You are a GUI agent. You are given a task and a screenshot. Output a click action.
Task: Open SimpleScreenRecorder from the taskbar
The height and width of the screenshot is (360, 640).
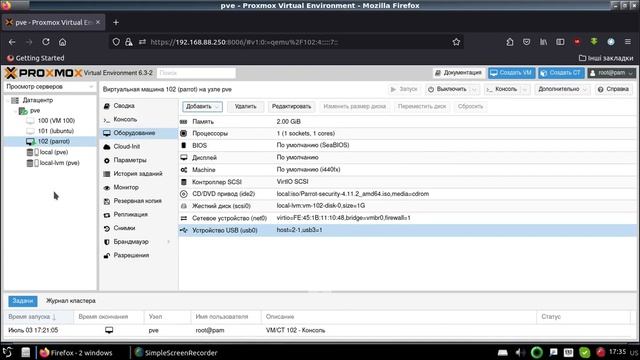(x=176, y=353)
